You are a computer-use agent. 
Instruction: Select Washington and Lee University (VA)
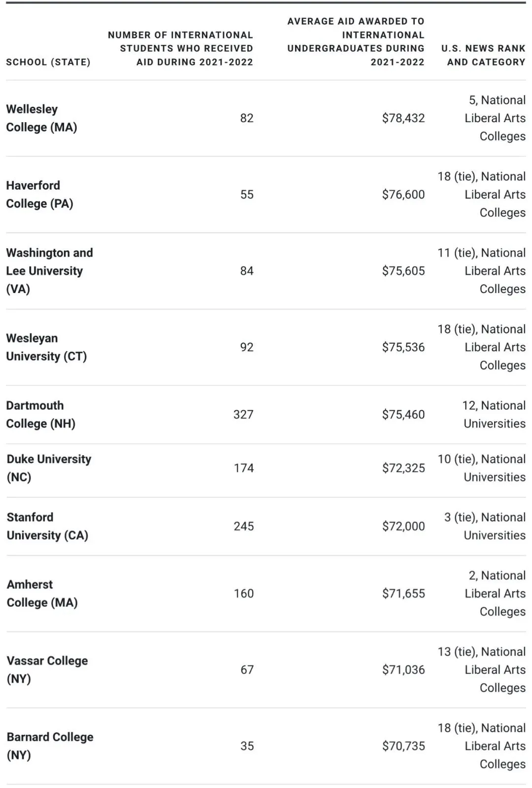[49, 271]
